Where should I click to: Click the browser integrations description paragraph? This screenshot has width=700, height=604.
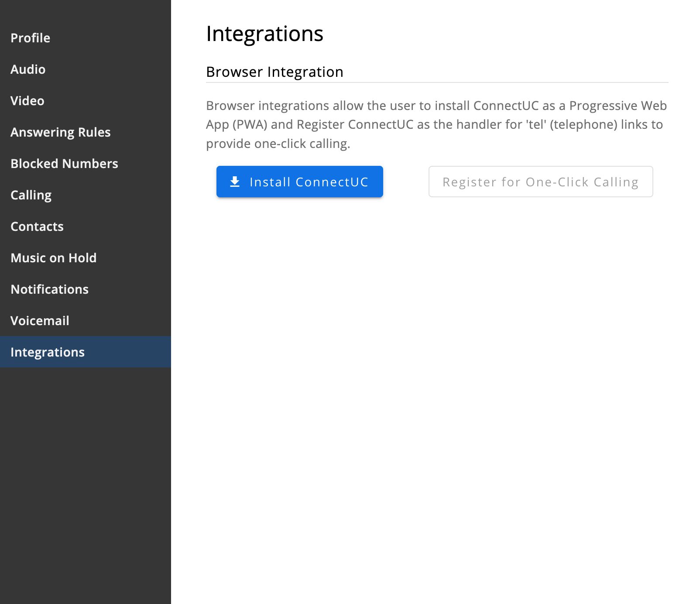pyautogui.click(x=436, y=124)
